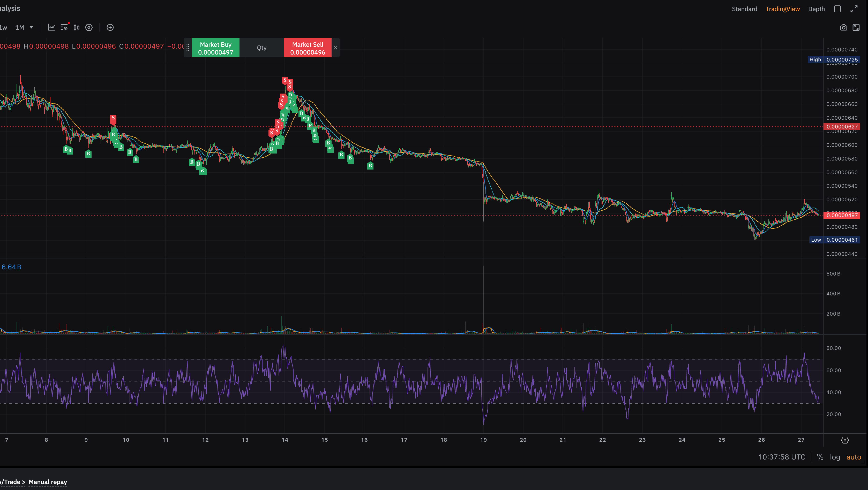Select the candlestick chart type icon
The width and height of the screenshot is (868, 490).
(77, 28)
